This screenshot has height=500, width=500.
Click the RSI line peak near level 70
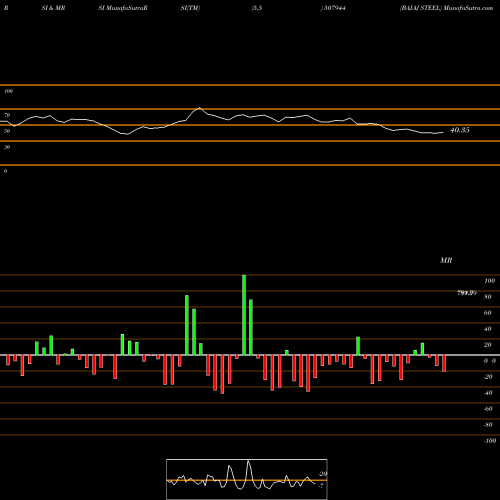pyautogui.click(x=199, y=108)
